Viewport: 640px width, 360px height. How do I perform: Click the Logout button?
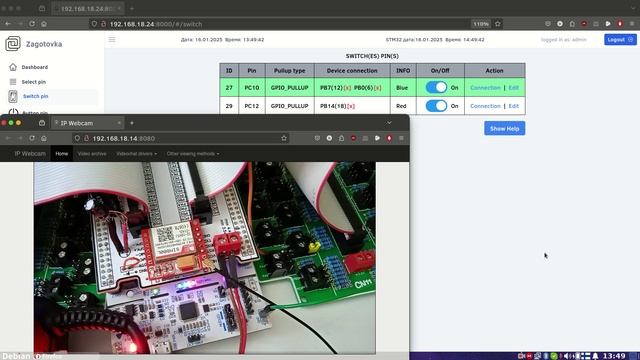[x=620, y=40]
